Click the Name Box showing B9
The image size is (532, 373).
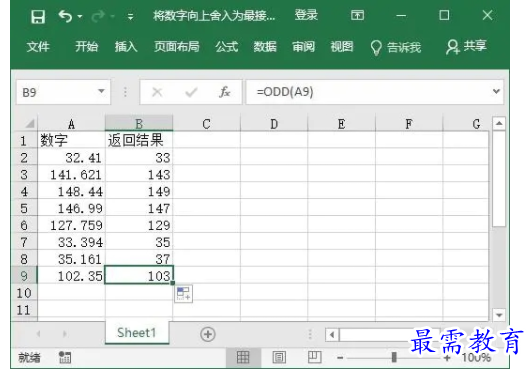click(63, 92)
